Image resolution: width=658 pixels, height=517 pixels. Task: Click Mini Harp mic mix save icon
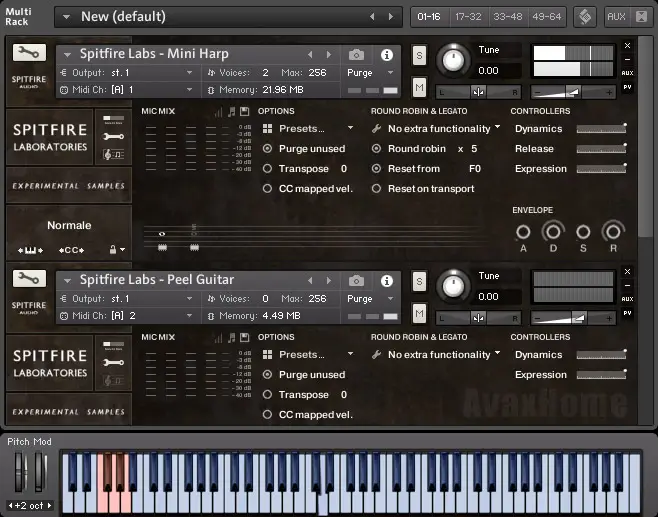click(245, 111)
